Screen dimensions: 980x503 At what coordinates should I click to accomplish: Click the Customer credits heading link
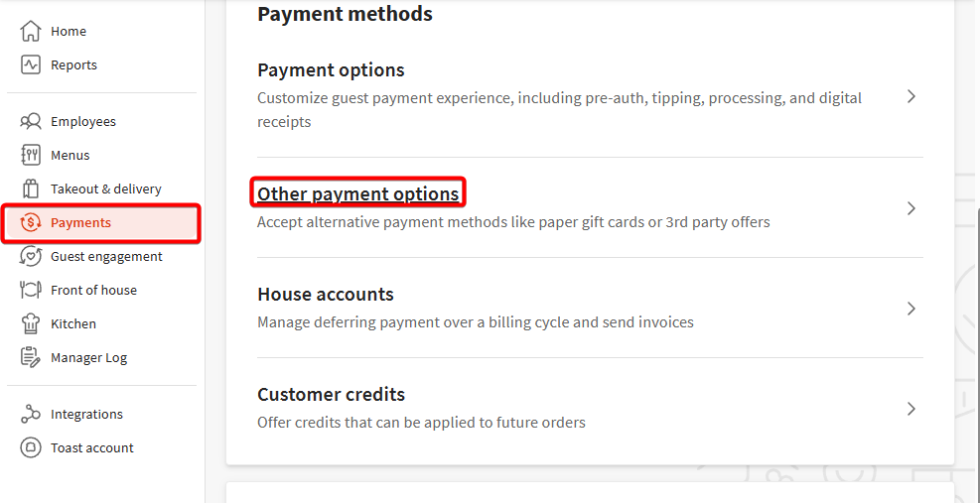(331, 394)
